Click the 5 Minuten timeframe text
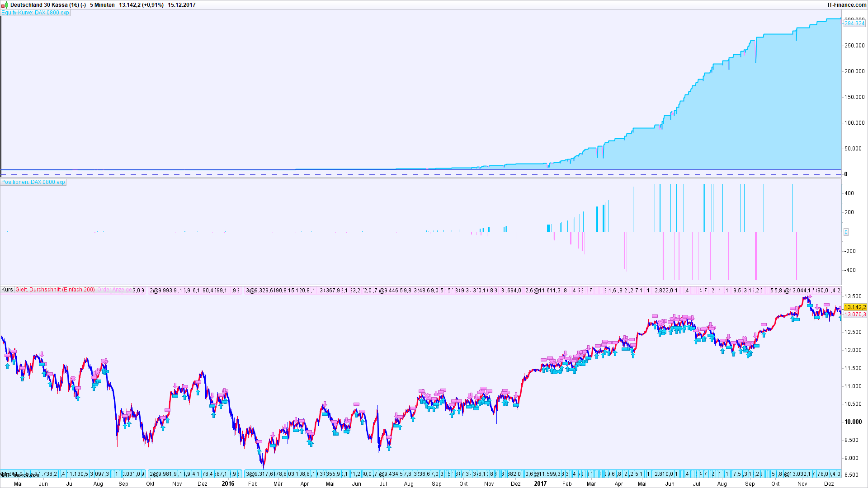Viewport: 868px width, 488px height. [102, 5]
